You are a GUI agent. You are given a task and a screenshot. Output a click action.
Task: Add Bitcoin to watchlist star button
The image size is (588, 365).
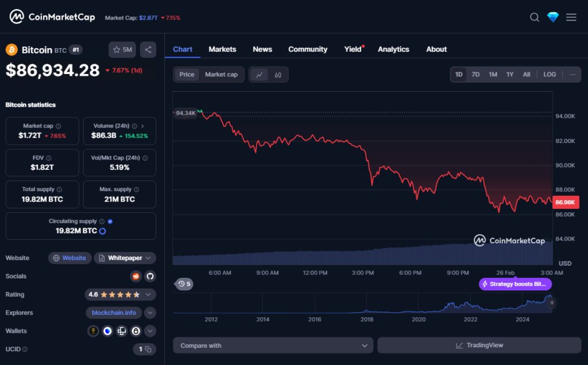click(x=122, y=49)
